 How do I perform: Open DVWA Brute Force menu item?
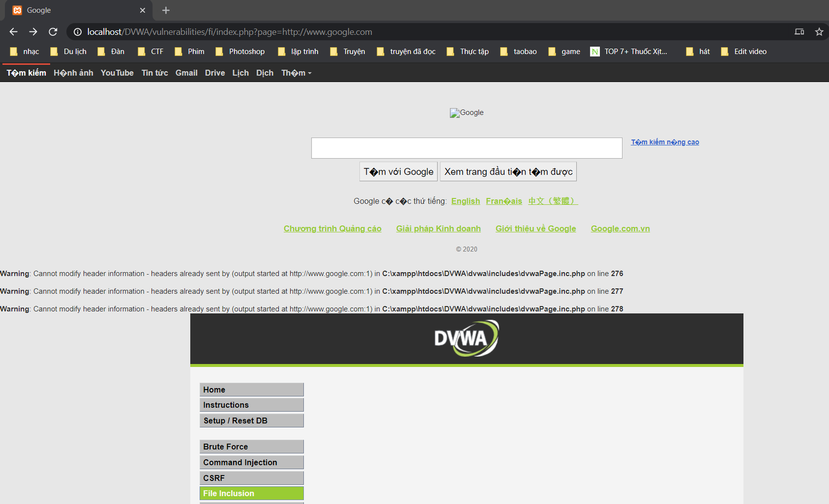(252, 447)
